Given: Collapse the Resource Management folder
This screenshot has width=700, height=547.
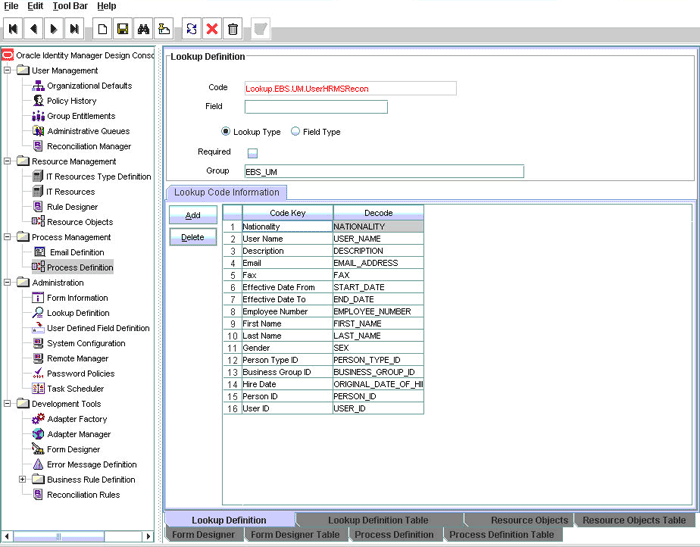Looking at the screenshot, I should pyautogui.click(x=8, y=161).
